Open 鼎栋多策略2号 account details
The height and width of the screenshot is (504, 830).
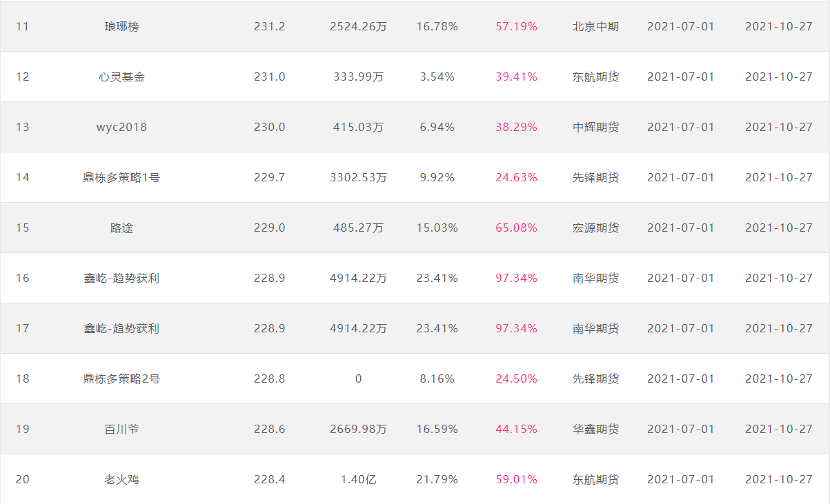tap(121, 379)
